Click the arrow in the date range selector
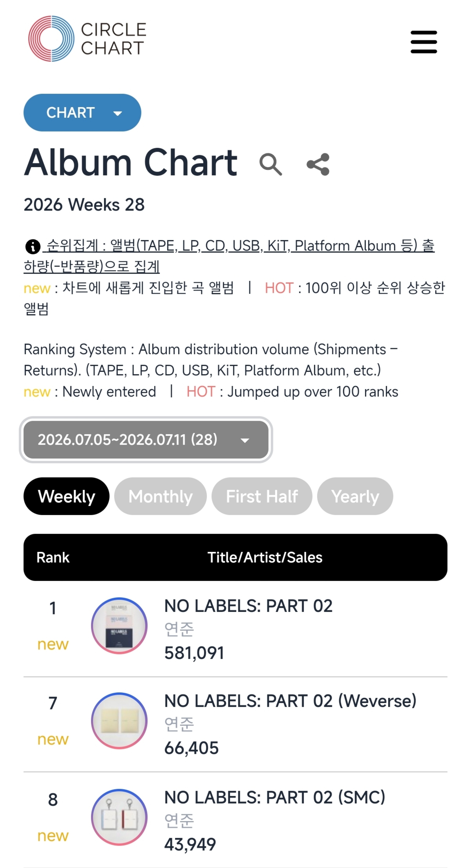471x868 pixels. coord(245,440)
